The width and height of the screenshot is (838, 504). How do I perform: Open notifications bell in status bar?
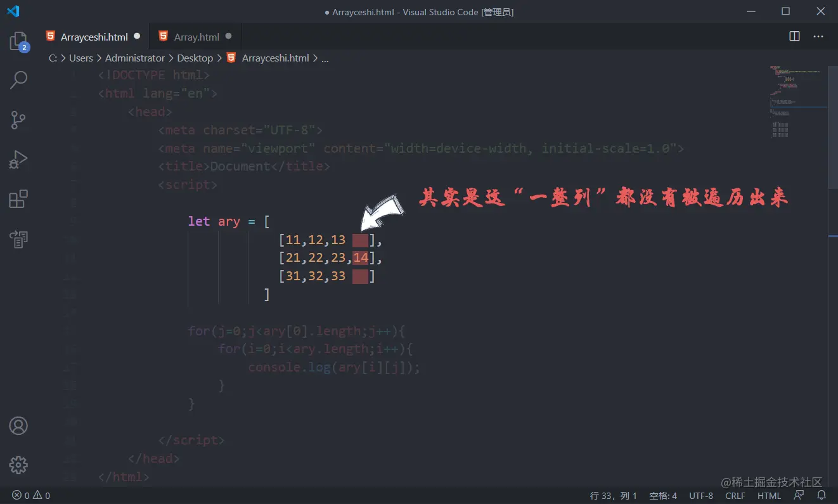click(x=822, y=496)
